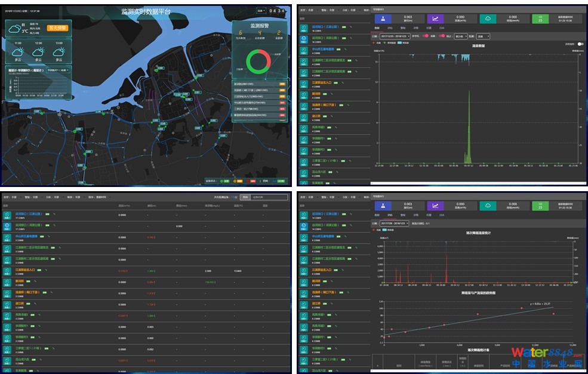Click the teal cloud icon tile above the rainfall statistics chart
Image resolution: width=588 pixels, height=374 pixels.
(x=487, y=204)
